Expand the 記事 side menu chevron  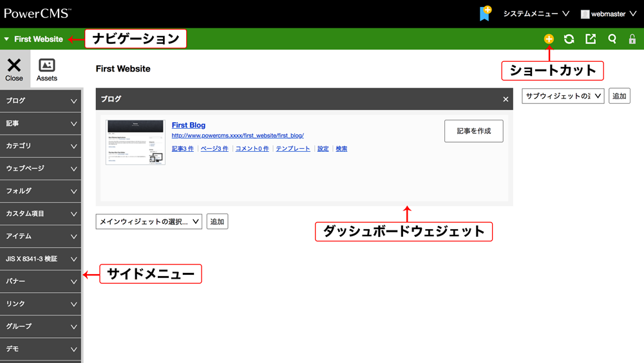73,124
